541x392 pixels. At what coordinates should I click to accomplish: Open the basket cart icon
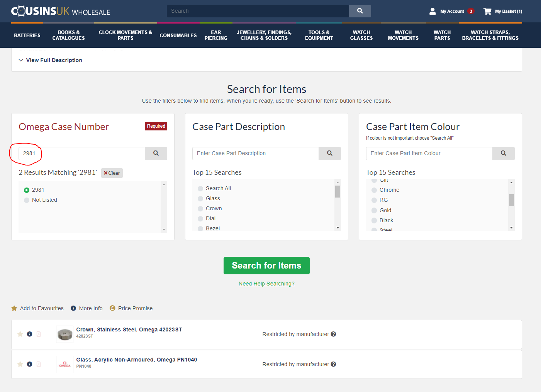487,11
